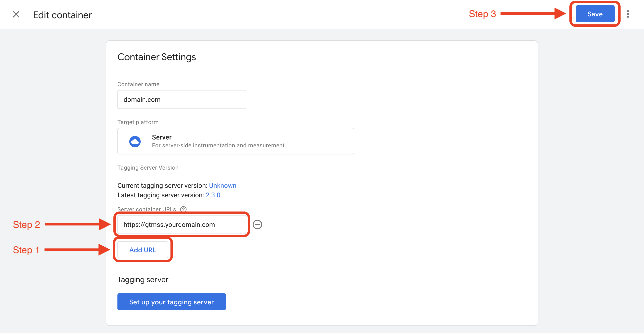Open the three-dot more options menu

click(x=627, y=14)
